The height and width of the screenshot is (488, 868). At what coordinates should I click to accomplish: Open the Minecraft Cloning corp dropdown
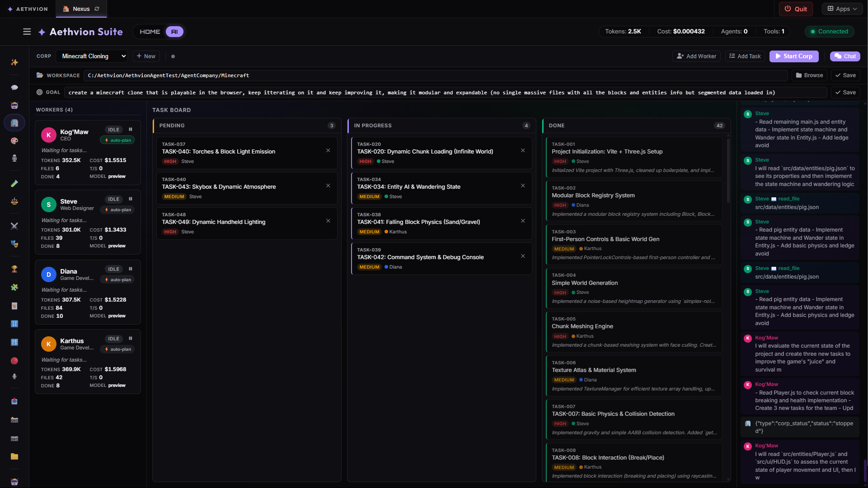[92, 56]
